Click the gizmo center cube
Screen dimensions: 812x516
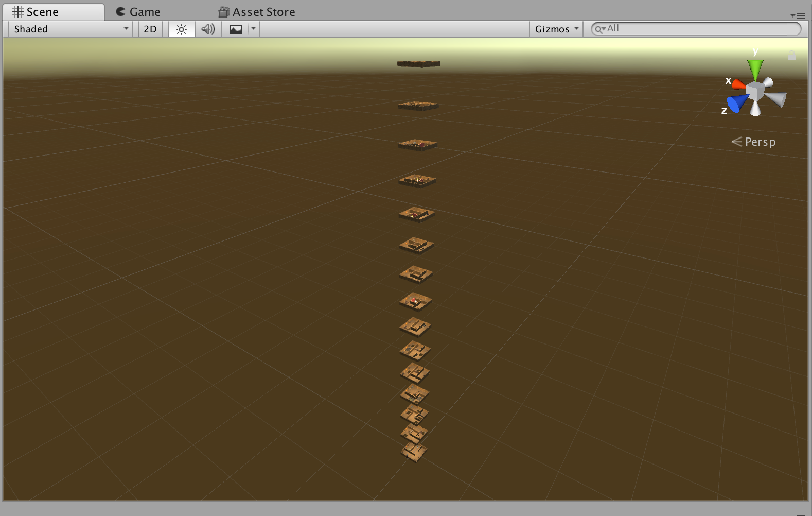click(755, 92)
